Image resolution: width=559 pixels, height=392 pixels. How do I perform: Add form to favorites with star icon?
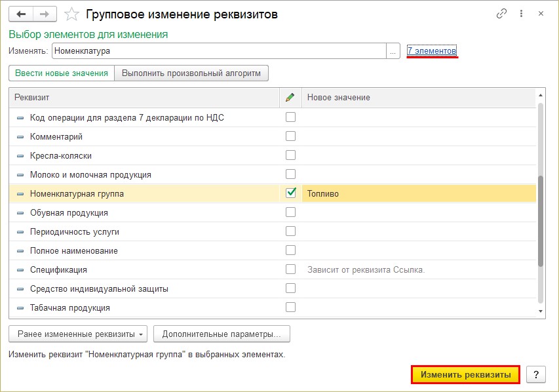coord(73,13)
